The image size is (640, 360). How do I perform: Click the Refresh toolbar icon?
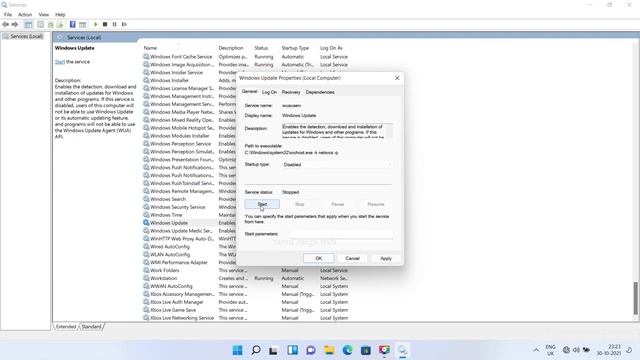50,24
